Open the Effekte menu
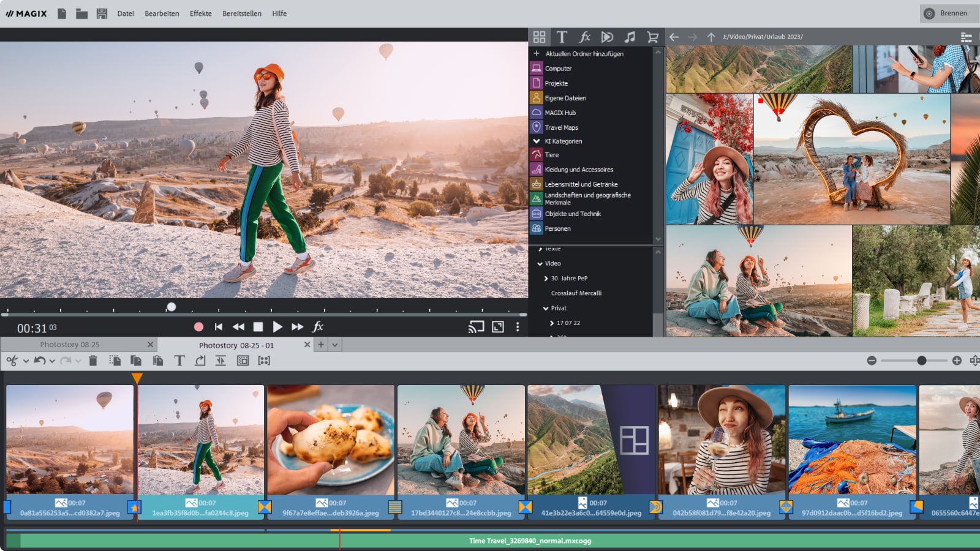 click(200, 13)
